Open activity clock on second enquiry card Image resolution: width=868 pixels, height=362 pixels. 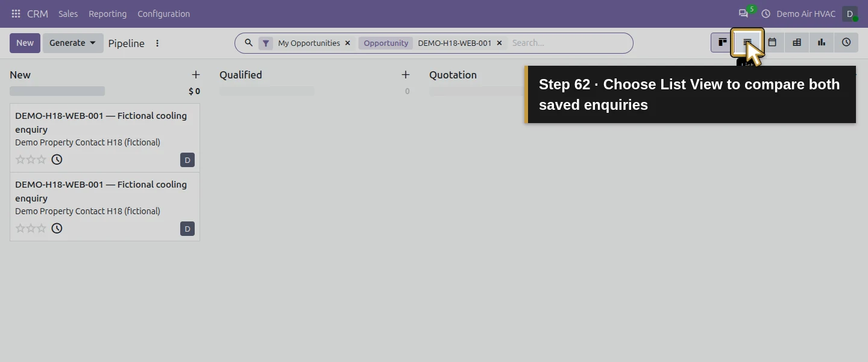pyautogui.click(x=57, y=228)
